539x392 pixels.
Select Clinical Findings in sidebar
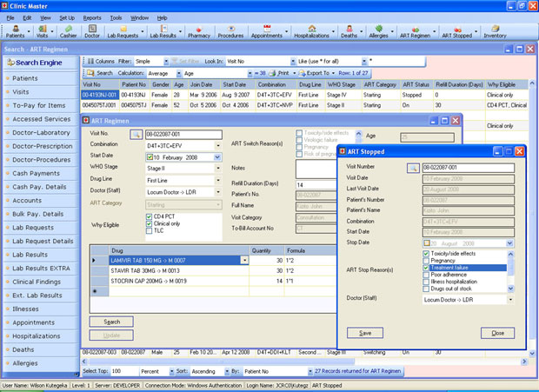click(x=37, y=282)
